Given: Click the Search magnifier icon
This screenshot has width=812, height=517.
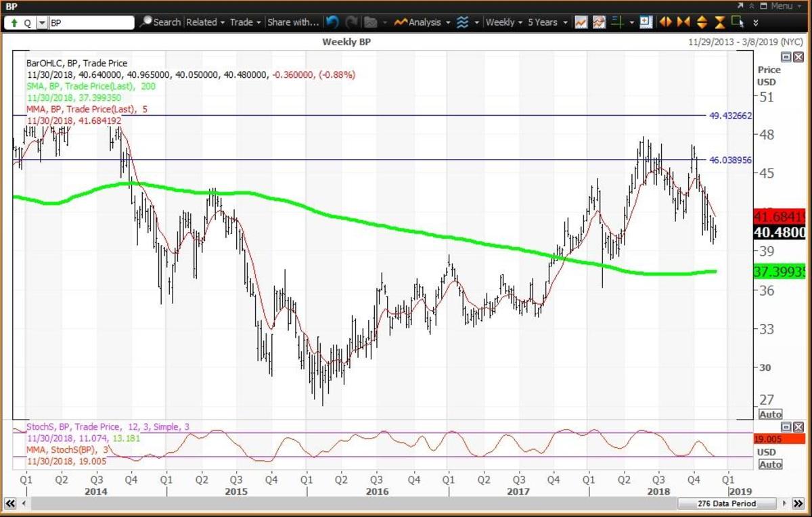Looking at the screenshot, I should (x=145, y=22).
